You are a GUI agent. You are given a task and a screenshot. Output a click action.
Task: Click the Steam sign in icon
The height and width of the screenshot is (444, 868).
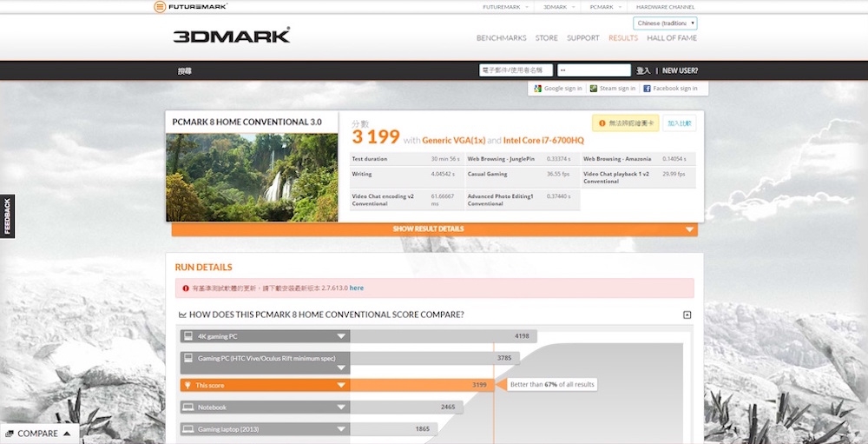point(594,88)
